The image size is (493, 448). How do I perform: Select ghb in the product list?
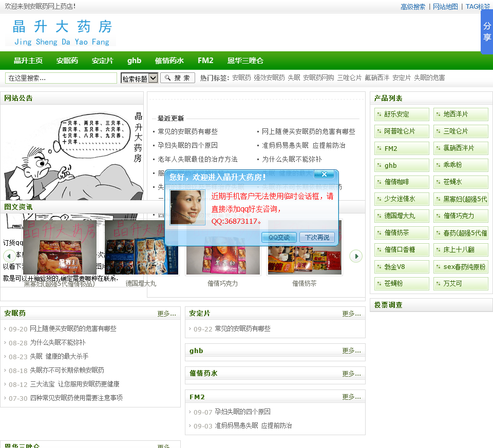[x=402, y=165]
